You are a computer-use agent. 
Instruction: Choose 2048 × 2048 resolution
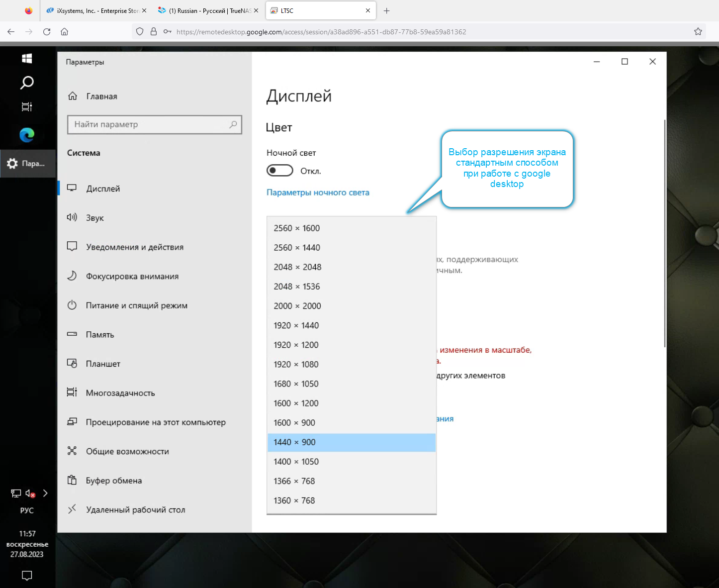pos(352,267)
